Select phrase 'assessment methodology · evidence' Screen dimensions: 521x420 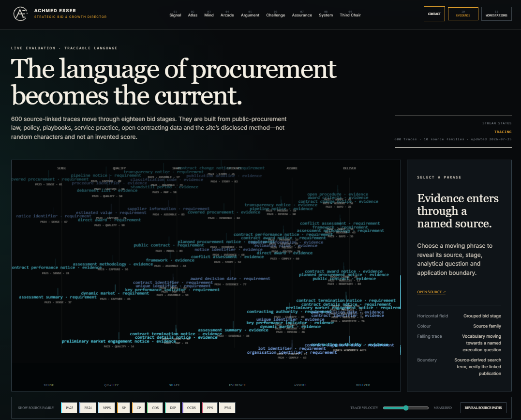click(x=113, y=264)
